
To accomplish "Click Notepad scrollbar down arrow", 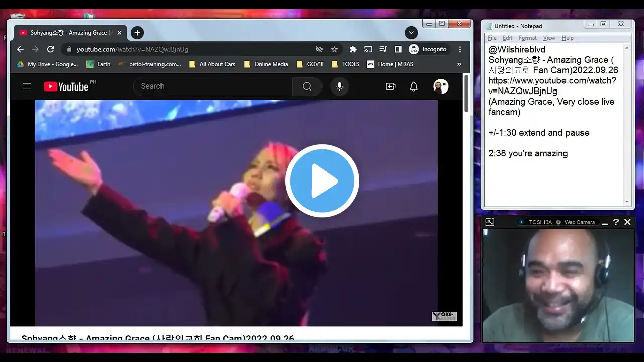I will pos(627,202).
